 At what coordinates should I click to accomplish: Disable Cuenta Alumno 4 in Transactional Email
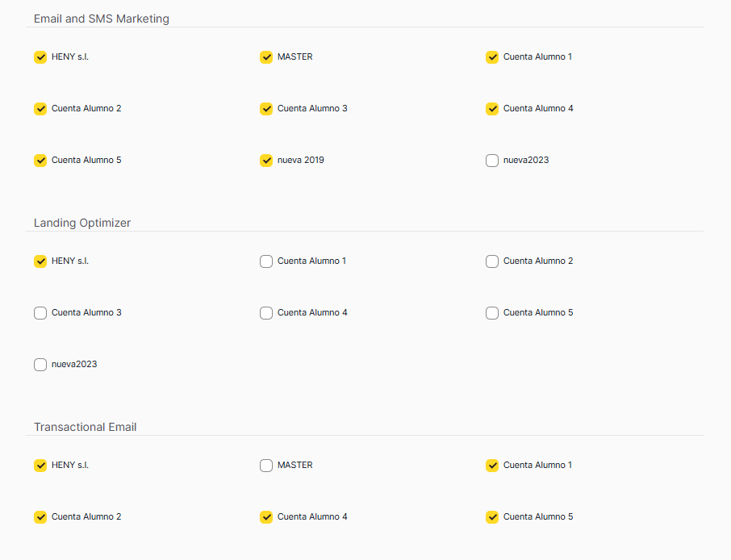266,517
